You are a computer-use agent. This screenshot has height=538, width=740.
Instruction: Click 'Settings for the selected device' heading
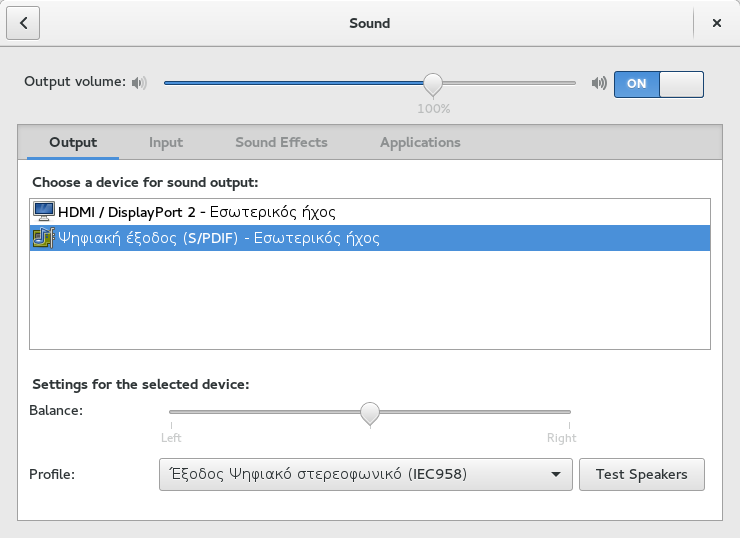pyautogui.click(x=141, y=385)
